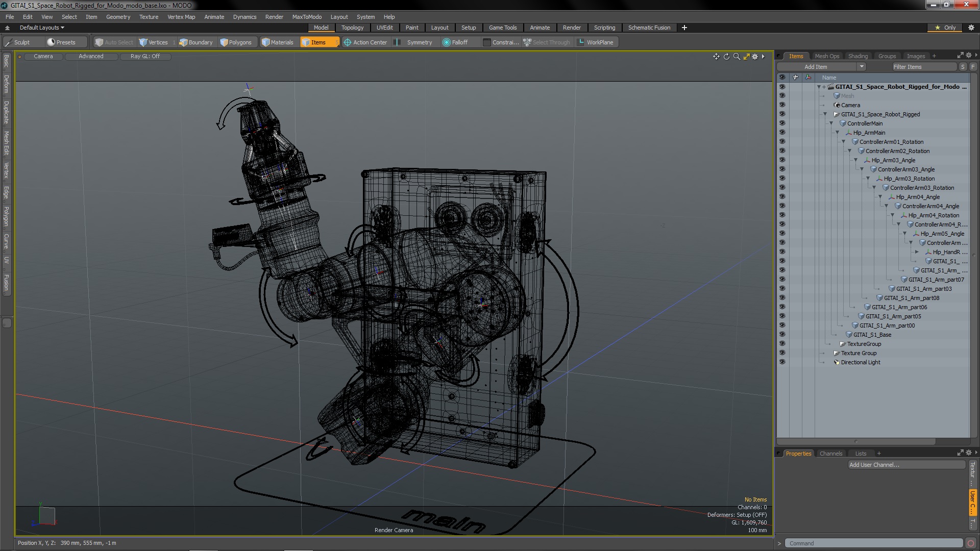
Task: Click Add User Channel field
Action: [906, 465]
